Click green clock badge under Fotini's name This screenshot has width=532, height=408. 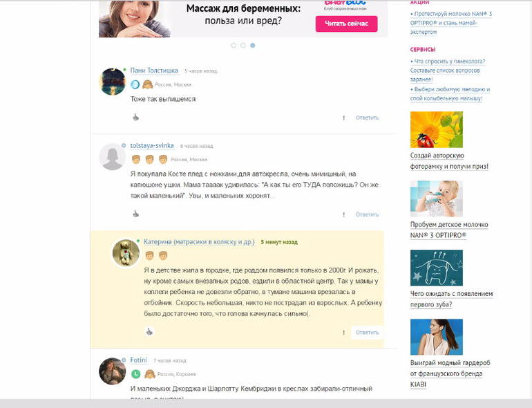click(135, 374)
